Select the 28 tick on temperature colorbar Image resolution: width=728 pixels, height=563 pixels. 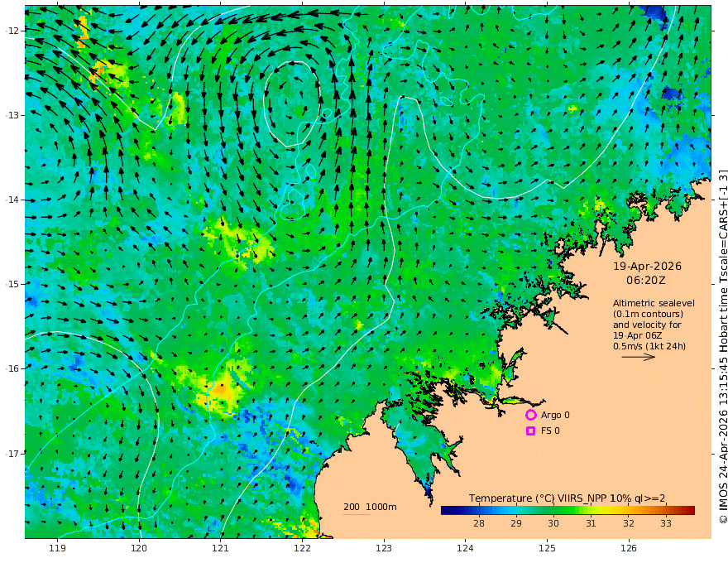pos(479,523)
